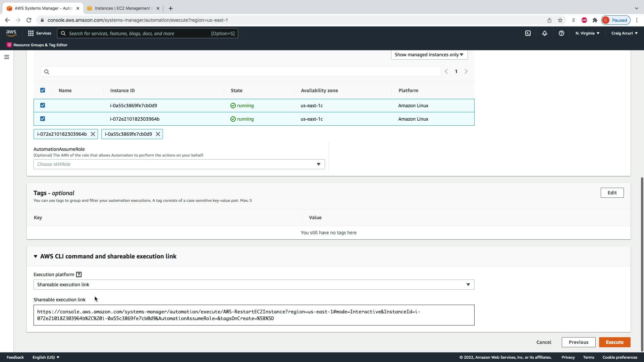This screenshot has width=644, height=362.
Task: Remove the i-072e210182303964b instance tag
Action: click(93, 134)
